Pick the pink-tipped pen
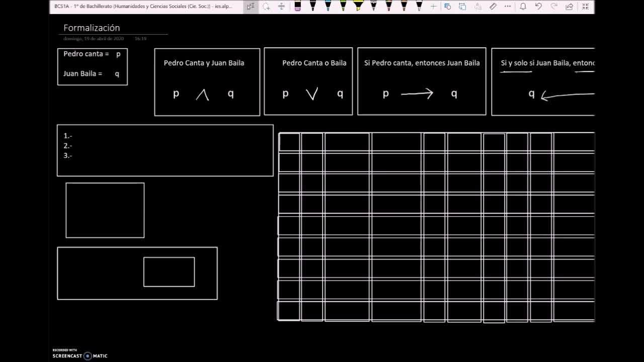644x362 pixels. click(x=388, y=6)
